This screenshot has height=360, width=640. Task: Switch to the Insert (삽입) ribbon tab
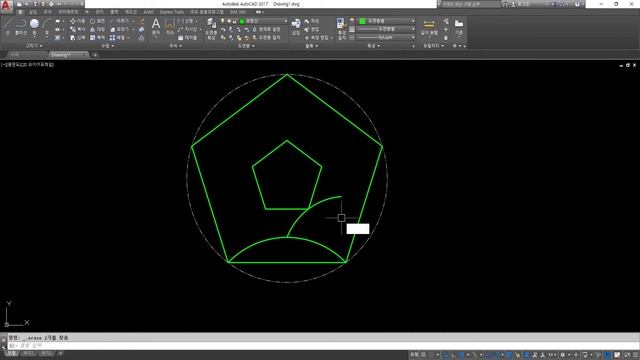33,12
